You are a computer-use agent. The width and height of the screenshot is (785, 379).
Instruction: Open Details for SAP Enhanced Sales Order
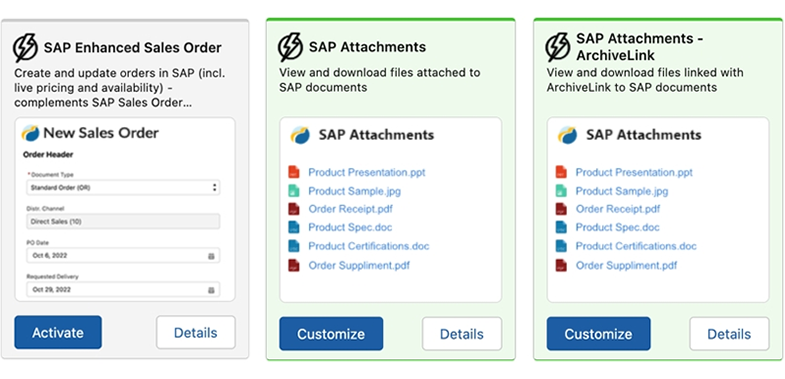pos(196,332)
